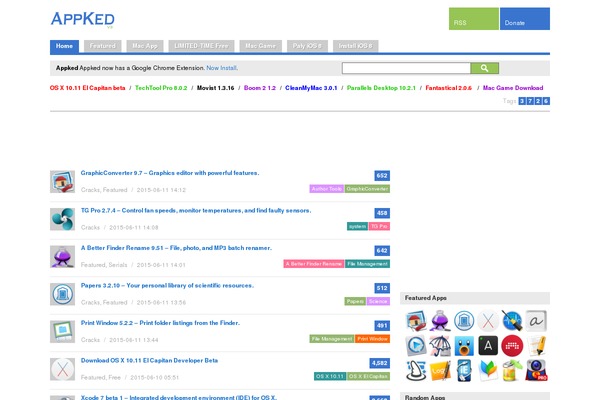
Task: Open A Better Finder Rename 9.51 title
Action: point(176,248)
